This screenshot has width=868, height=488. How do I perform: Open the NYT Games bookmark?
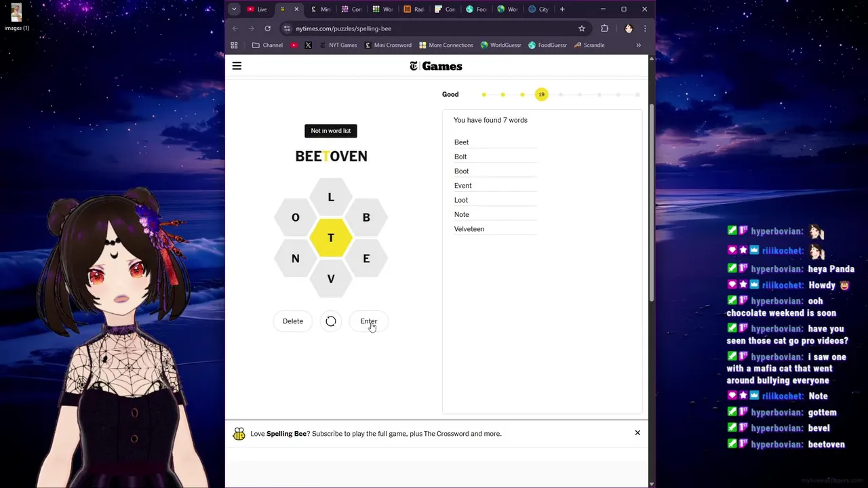click(x=337, y=45)
